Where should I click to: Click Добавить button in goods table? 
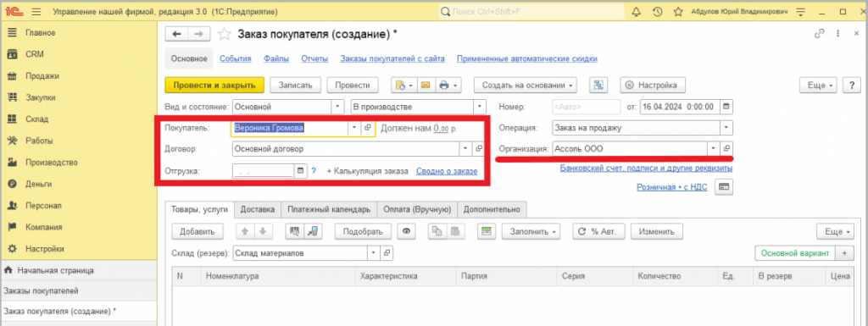(x=197, y=231)
